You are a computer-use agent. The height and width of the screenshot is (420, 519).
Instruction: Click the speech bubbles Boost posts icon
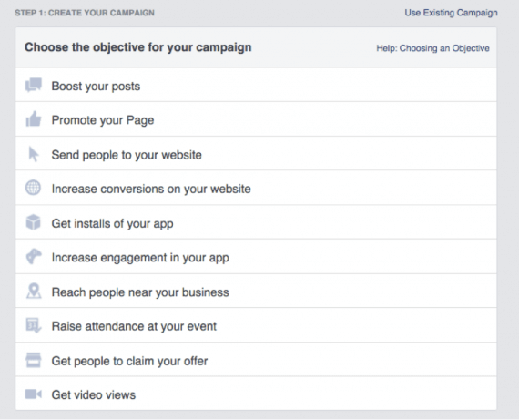point(34,85)
